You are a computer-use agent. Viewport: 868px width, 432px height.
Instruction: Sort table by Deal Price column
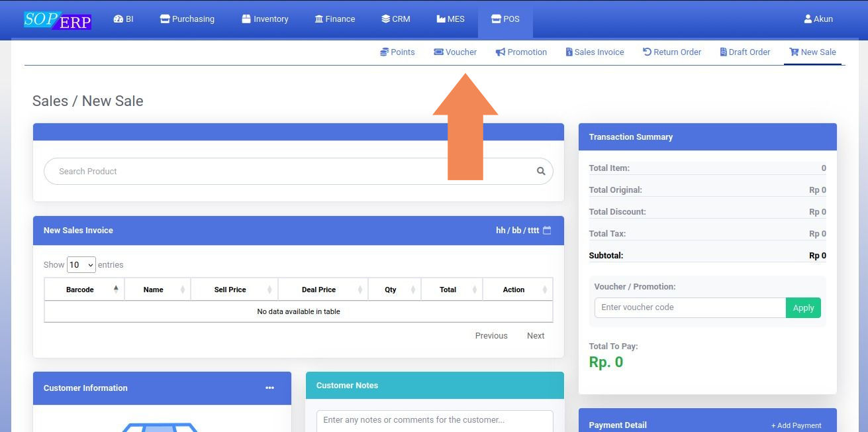(323, 290)
